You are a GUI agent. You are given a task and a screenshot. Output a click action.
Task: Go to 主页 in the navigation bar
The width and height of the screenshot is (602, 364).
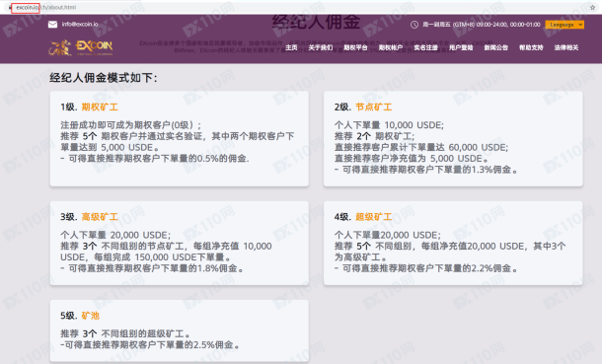(x=291, y=47)
